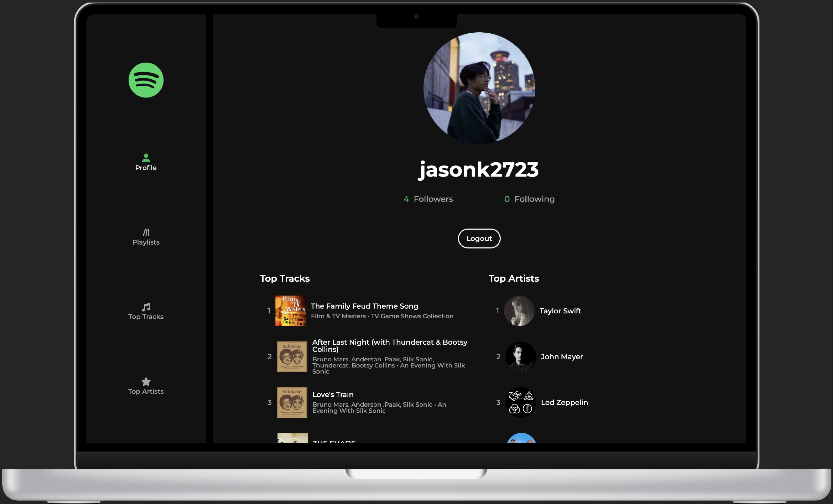Click rank number 1 beside Taylor Swift
This screenshot has height=504, width=833.
tap(497, 311)
